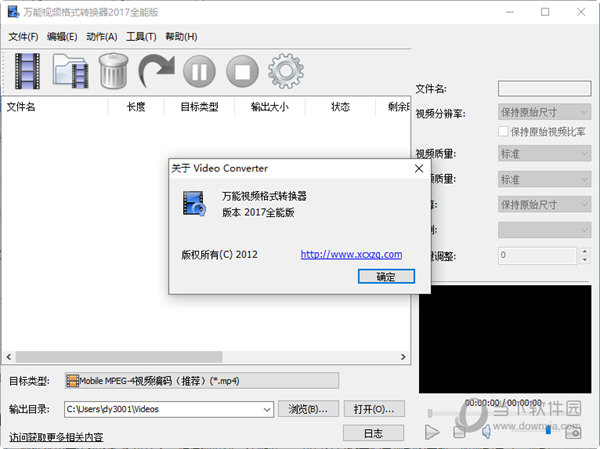Expand the 输出目录 path dropdown
Viewport: 600px width, 449px height.
tap(267, 409)
